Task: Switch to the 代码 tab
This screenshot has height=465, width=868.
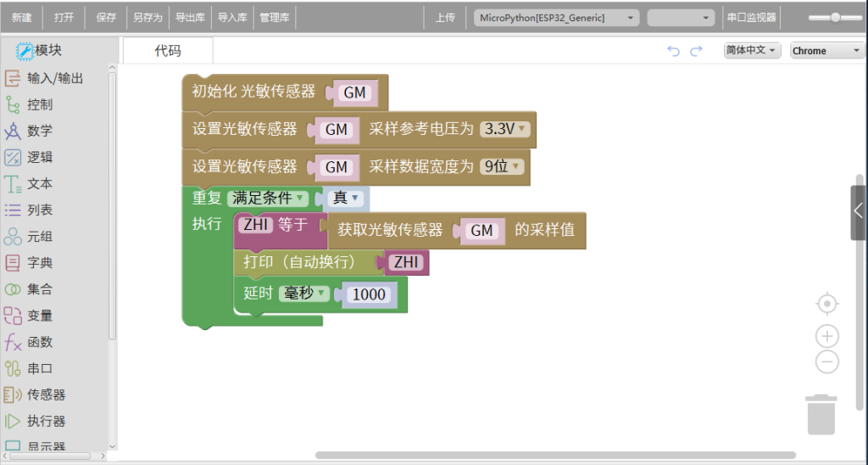Action: coord(168,51)
